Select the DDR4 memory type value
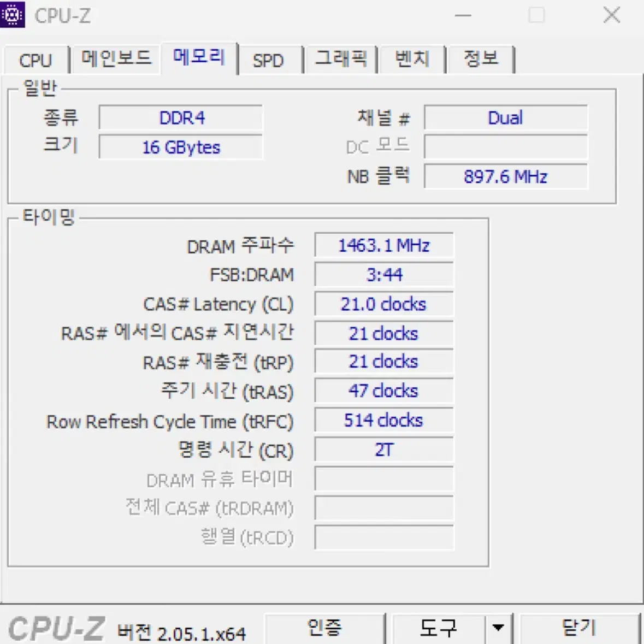 [181, 118]
